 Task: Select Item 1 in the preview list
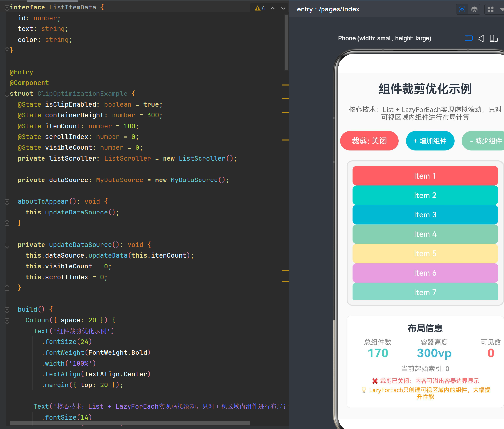pos(425,176)
